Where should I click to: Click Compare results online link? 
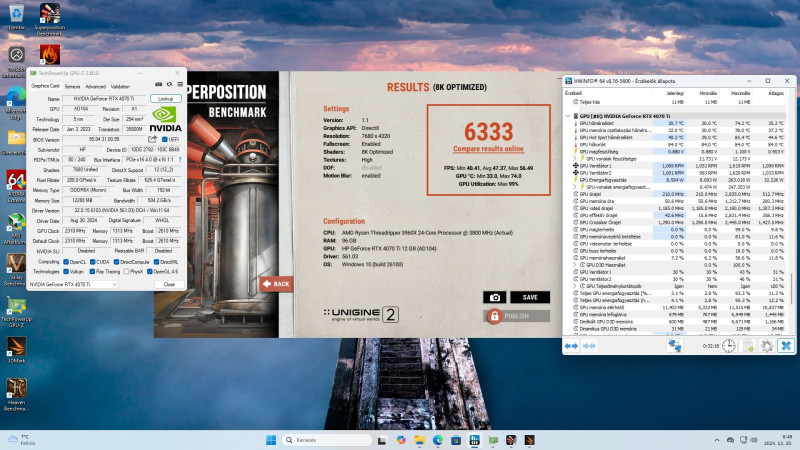(x=488, y=149)
